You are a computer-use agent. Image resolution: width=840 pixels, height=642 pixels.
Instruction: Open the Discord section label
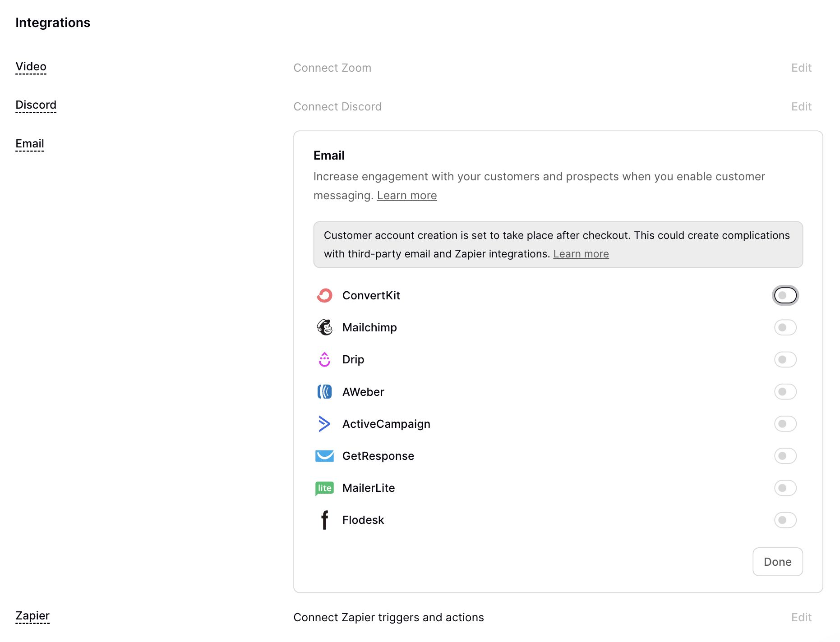click(36, 105)
